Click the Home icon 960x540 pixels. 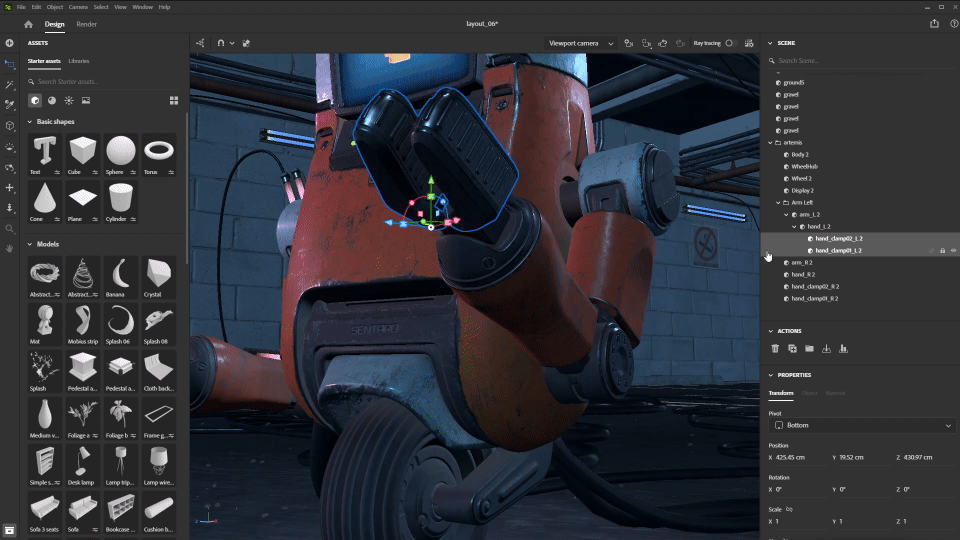point(28,24)
